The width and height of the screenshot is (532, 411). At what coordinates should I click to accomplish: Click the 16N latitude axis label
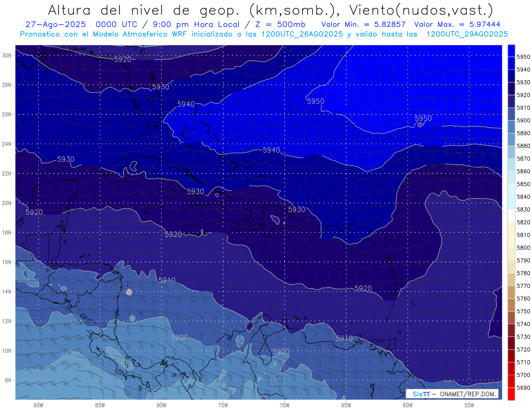(8, 262)
